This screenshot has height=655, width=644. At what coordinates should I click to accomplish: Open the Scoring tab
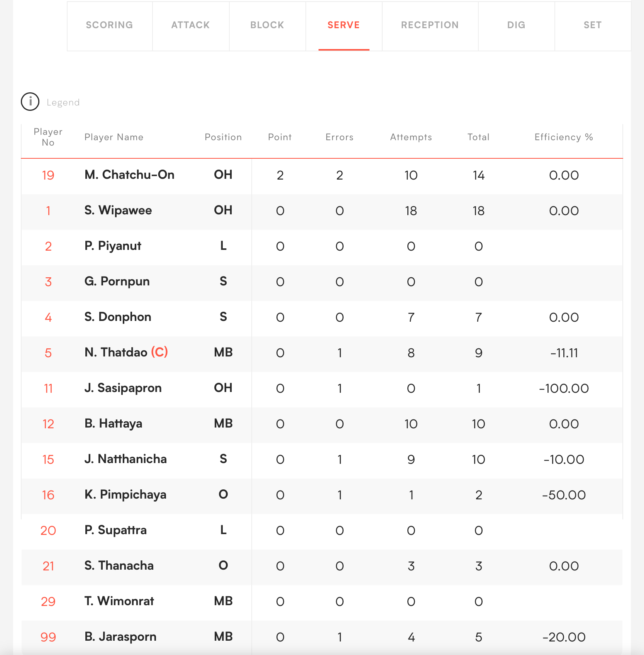coord(109,25)
